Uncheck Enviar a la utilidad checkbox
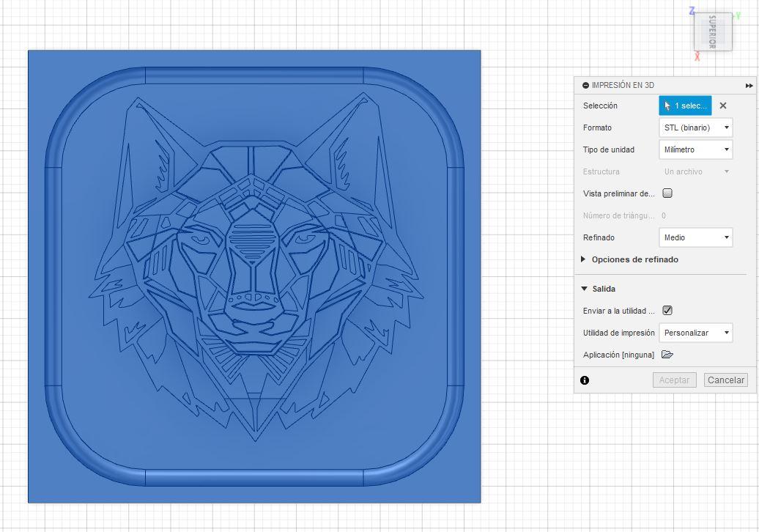Screen dimensions: 759x532 click(x=667, y=310)
